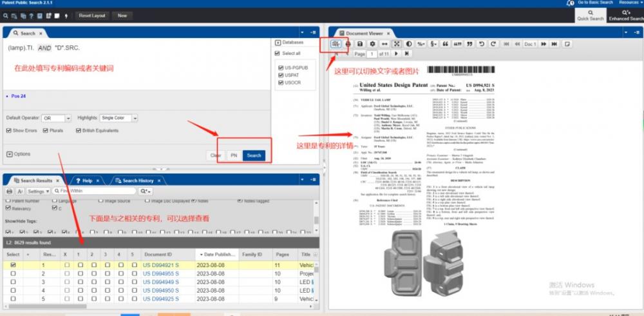This screenshot has height=316, width=644.
Task: Toggle text/image view in Document Viewer
Action: pyautogui.click(x=336, y=44)
